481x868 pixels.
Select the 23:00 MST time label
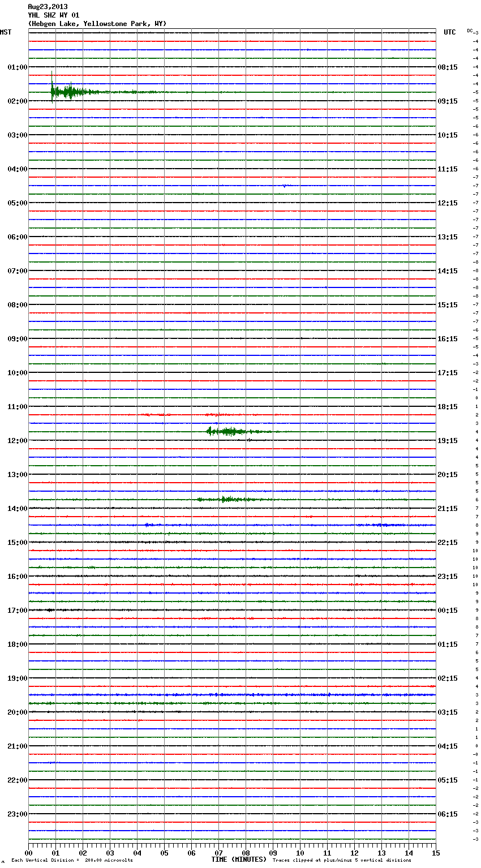(17, 814)
